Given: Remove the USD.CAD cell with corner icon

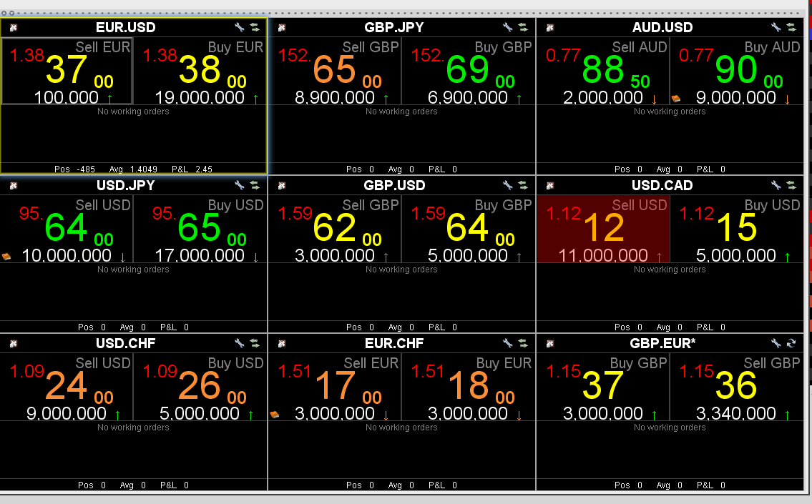Looking at the screenshot, I should tap(550, 185).
